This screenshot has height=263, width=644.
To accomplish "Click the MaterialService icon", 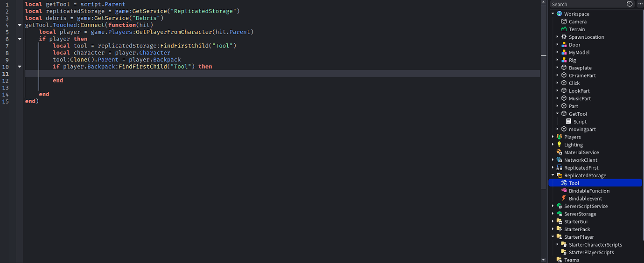I will coord(559,152).
